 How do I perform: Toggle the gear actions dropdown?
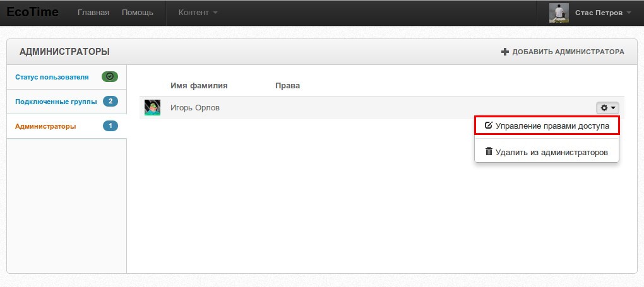[608, 108]
